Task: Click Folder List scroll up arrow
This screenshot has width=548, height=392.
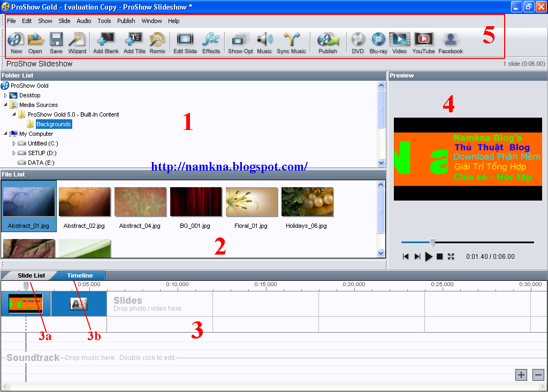Action: tap(381, 85)
